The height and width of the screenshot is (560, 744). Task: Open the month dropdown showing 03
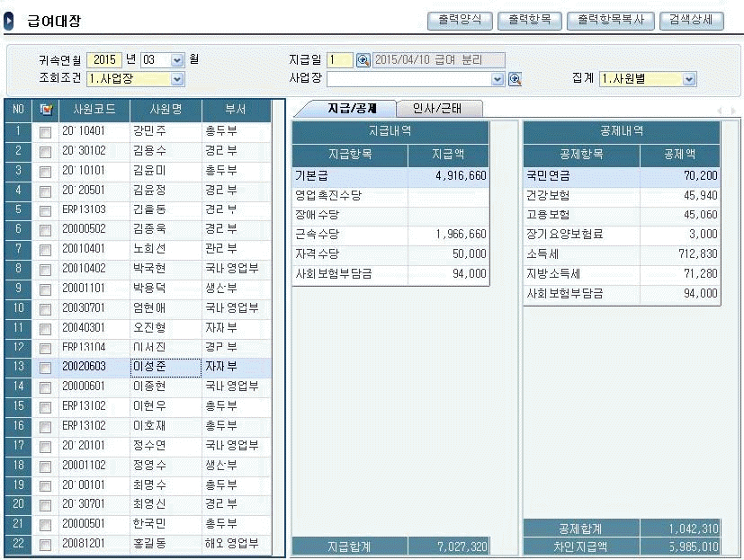pyautogui.click(x=177, y=60)
